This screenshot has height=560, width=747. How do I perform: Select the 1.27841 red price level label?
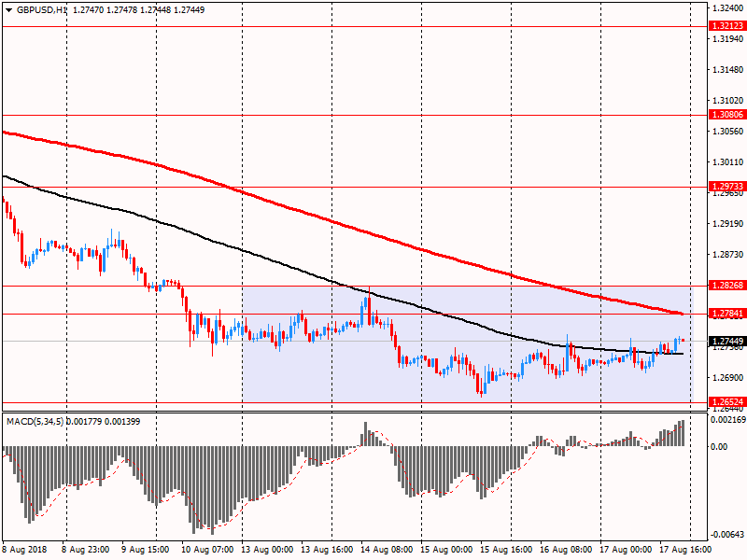tap(727, 314)
